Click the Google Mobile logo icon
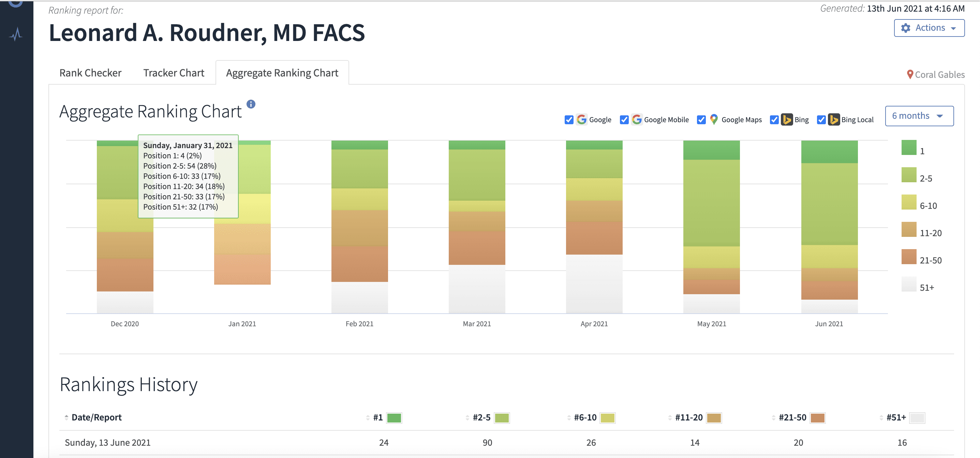Image resolution: width=980 pixels, height=458 pixels. (637, 119)
